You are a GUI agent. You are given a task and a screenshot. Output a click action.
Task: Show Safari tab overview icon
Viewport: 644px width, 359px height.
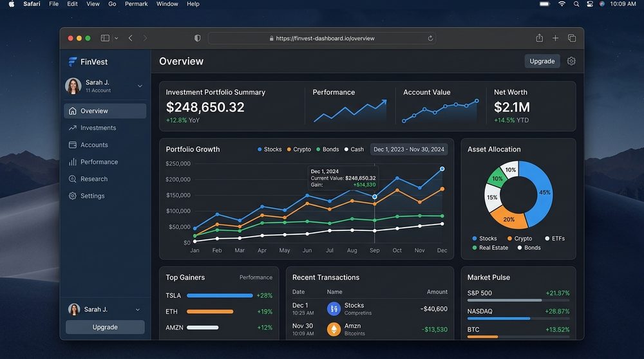click(x=572, y=38)
